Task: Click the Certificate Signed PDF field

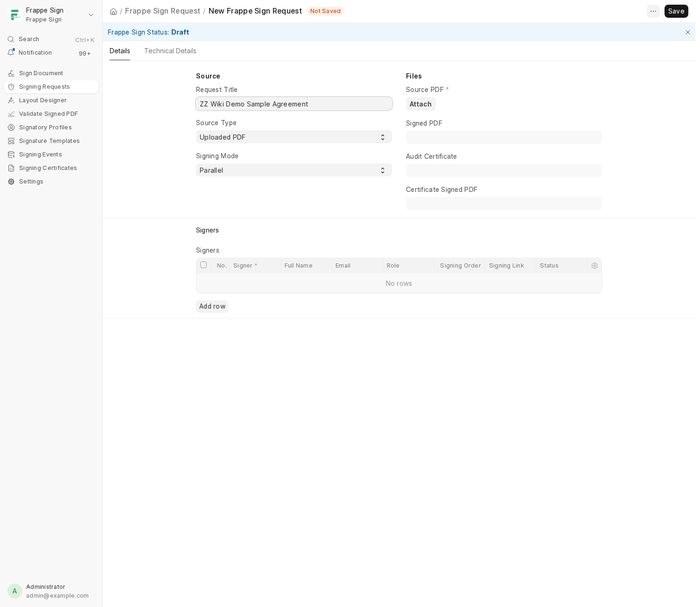Action: [x=504, y=204]
